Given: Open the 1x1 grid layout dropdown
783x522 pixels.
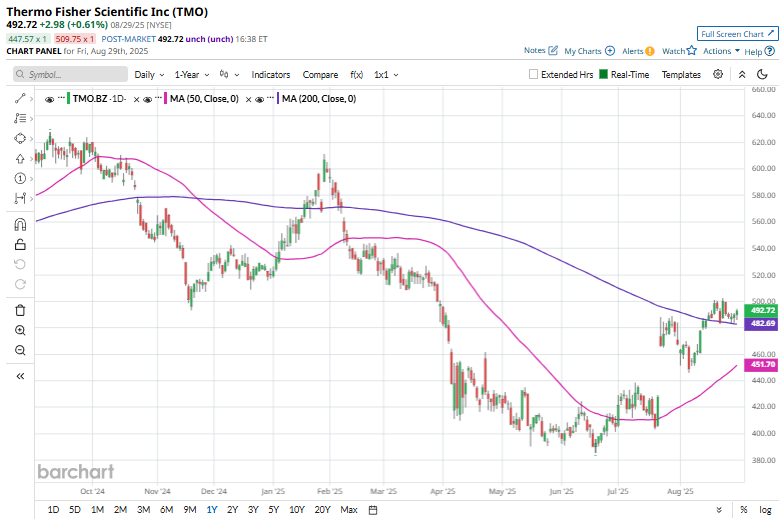Looking at the screenshot, I should click(386, 74).
